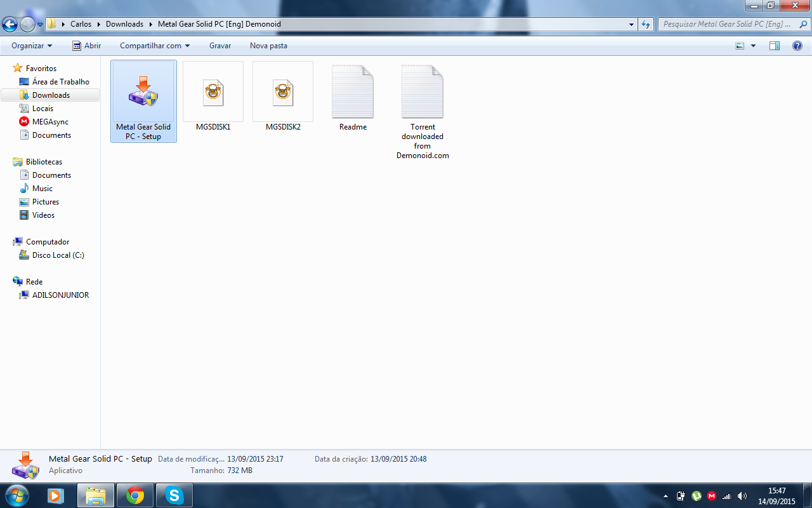Open ADILSONJUNIOR network computer
Screen dimensions: 812x508
(60, 295)
